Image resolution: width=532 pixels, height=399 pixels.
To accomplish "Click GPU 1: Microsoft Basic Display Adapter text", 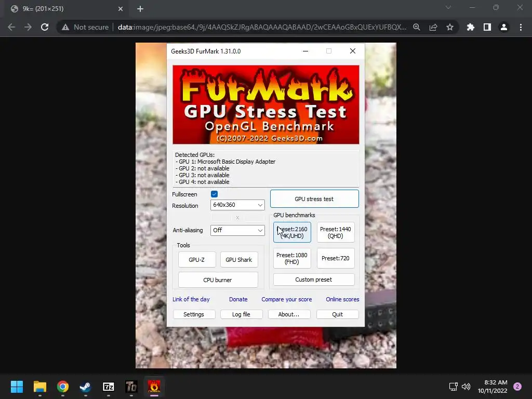I will pos(225,162).
